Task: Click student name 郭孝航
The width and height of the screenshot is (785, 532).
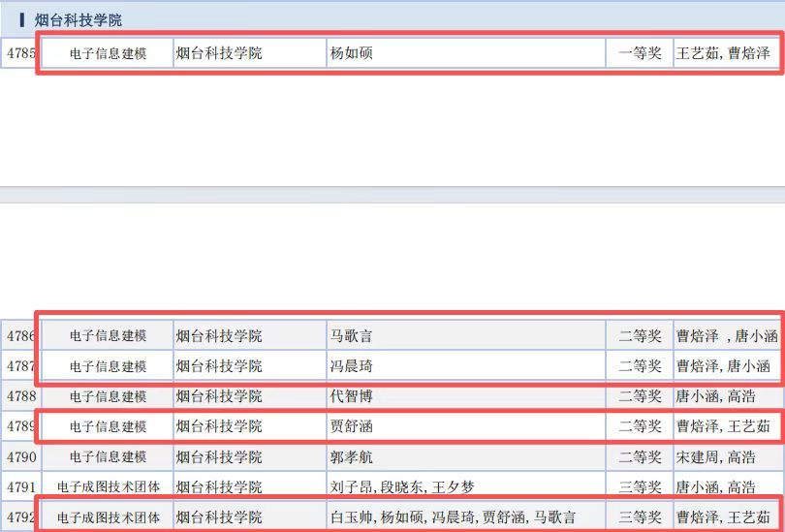Action: pos(352,456)
